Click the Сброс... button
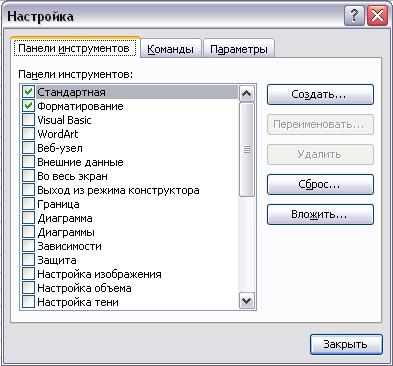 (x=320, y=184)
